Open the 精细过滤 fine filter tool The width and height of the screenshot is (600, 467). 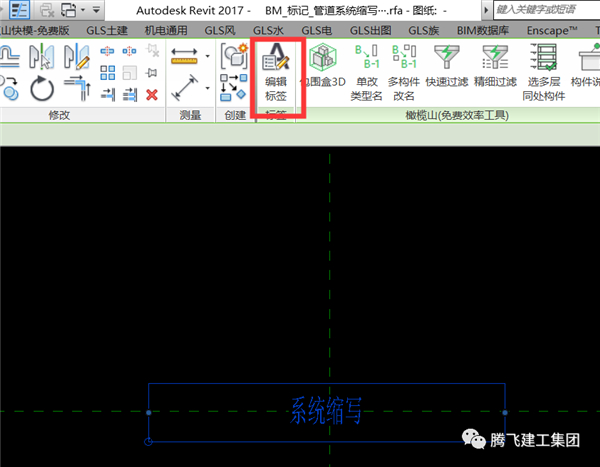[497, 72]
